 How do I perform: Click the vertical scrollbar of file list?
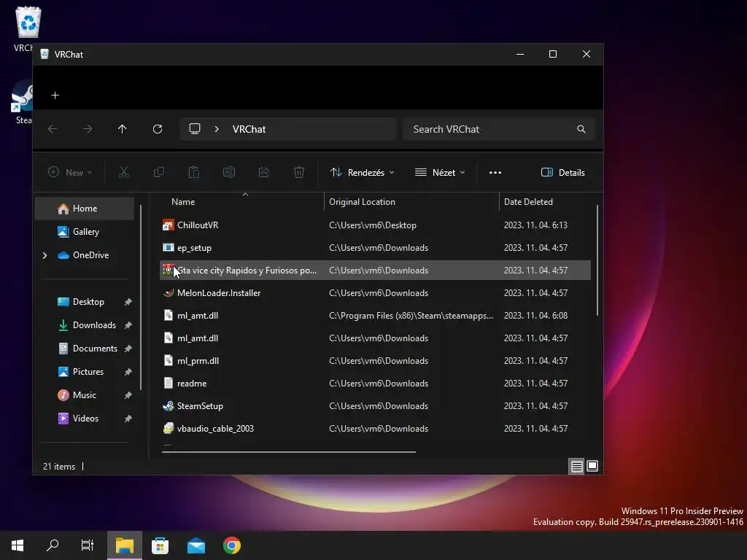click(x=597, y=260)
